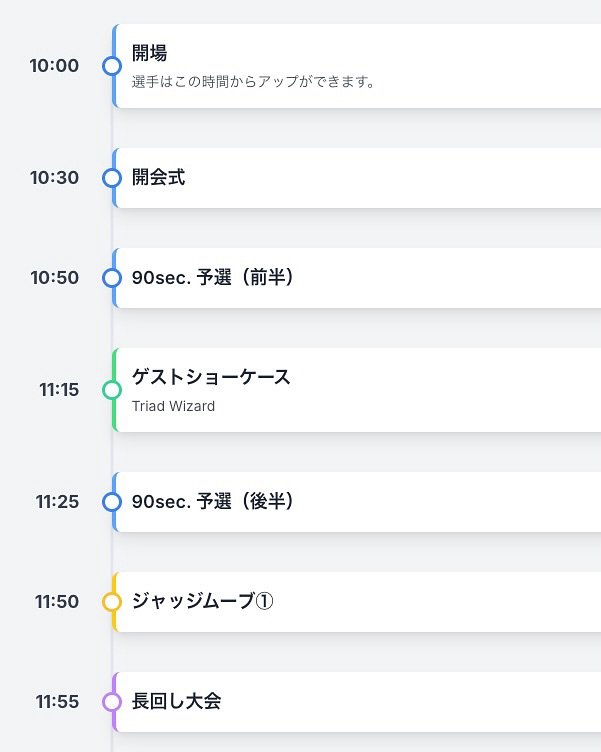The width and height of the screenshot is (601, 752).
Task: Select the 11:15 time label
Action: [x=59, y=390]
